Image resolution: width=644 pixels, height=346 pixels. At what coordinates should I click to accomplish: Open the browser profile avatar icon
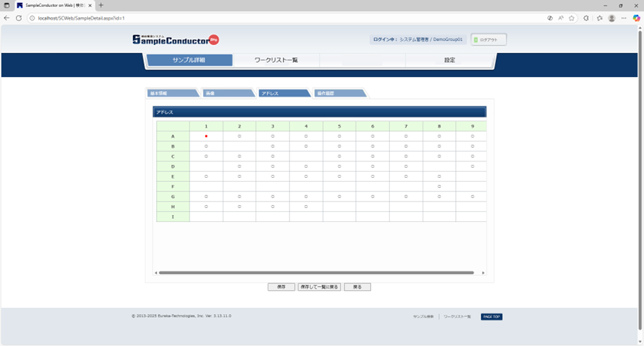tap(612, 18)
